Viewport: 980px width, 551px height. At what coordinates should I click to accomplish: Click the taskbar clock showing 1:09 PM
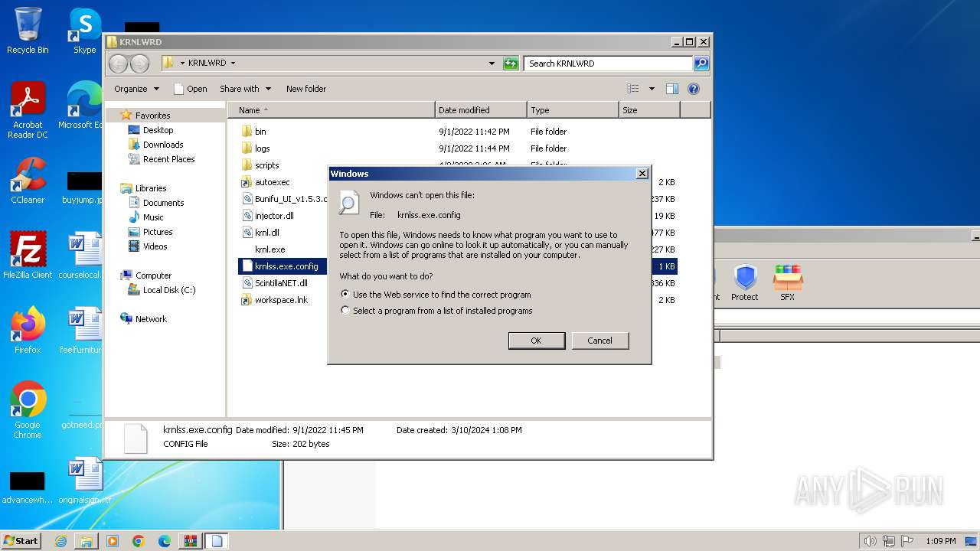tap(940, 541)
